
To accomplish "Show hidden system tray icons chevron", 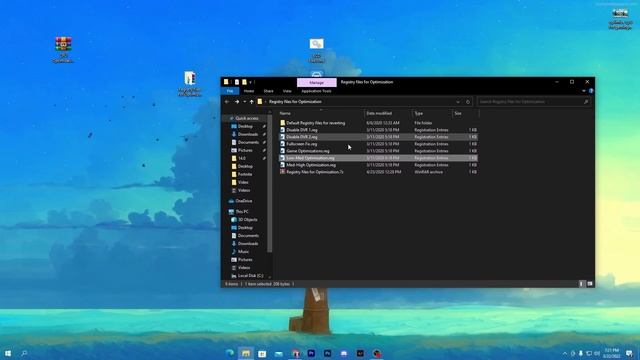I will 565,353.
